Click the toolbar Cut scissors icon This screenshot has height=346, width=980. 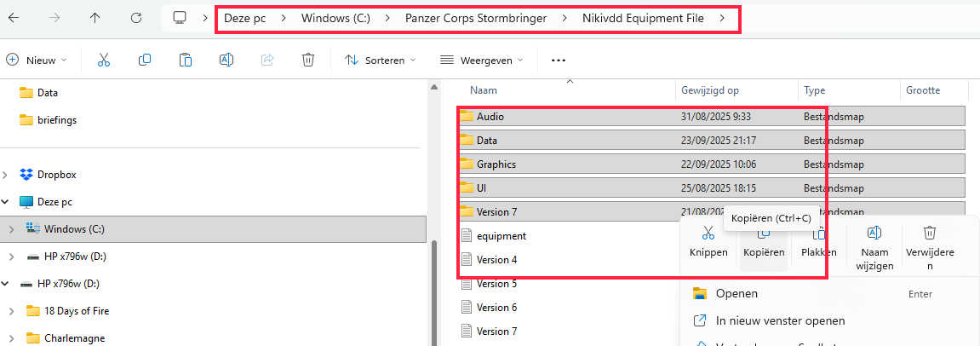pos(104,60)
